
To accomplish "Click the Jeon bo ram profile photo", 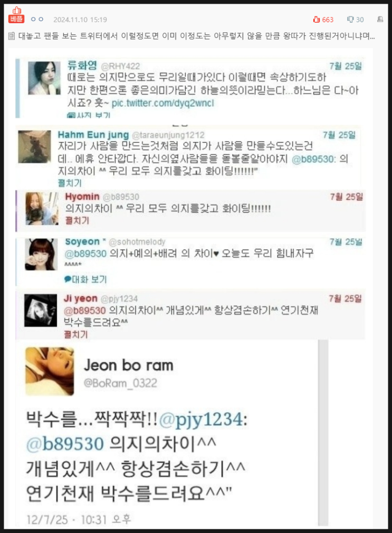I will (50, 371).
